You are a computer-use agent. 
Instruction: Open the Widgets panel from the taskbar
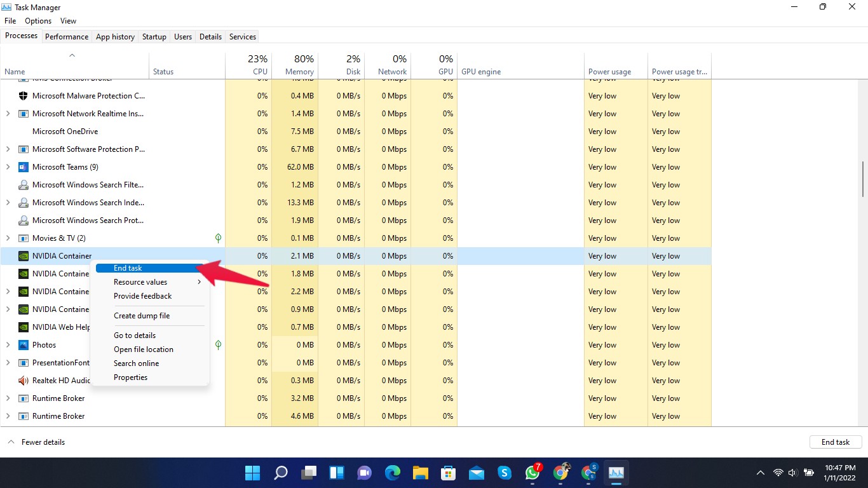coord(337,473)
